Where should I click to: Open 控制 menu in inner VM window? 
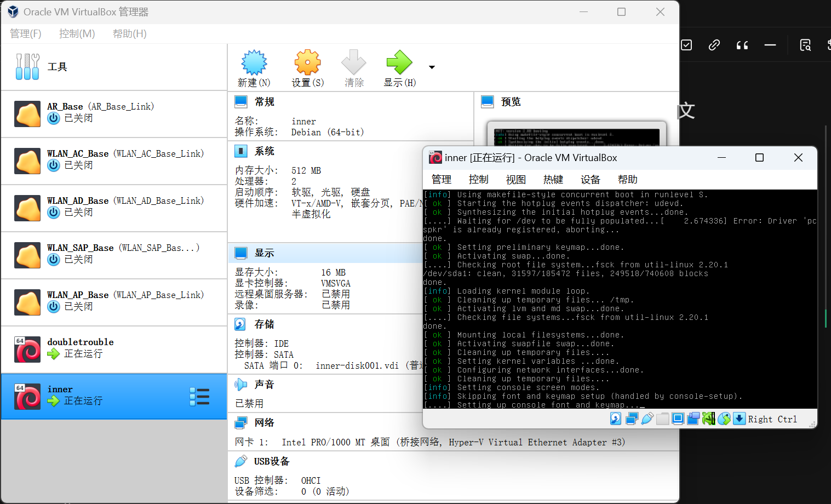tap(479, 180)
